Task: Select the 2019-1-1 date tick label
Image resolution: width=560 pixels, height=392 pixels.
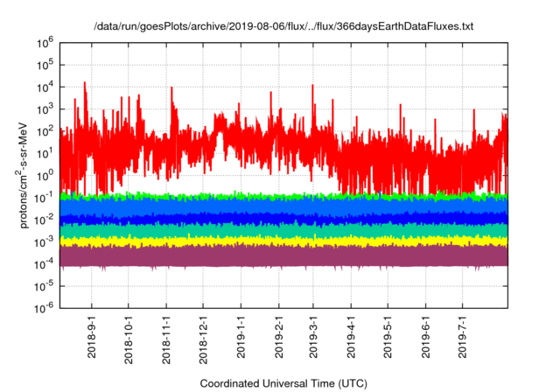Action: [x=241, y=337]
